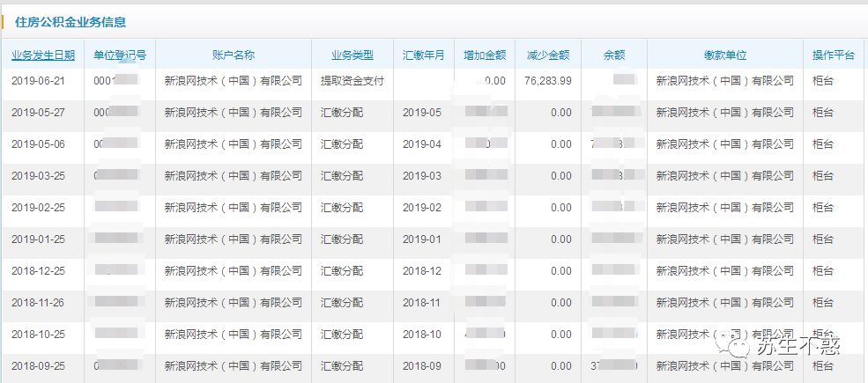The image size is (868, 383).
Task: Click reduced amount 0.00 in 2019-05-27 row
Action: [x=561, y=113]
